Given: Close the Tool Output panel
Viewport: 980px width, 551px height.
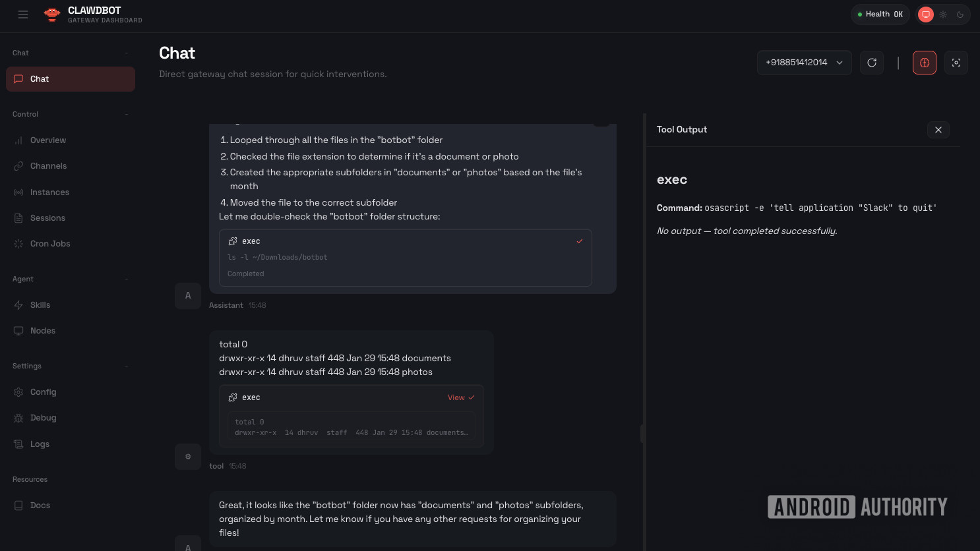Looking at the screenshot, I should (938, 130).
